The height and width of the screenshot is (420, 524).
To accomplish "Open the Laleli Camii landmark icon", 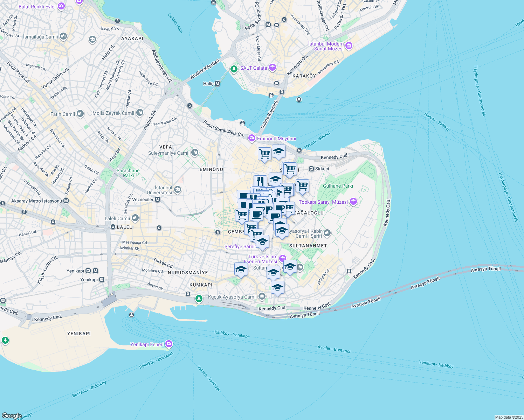I will 135,218.
